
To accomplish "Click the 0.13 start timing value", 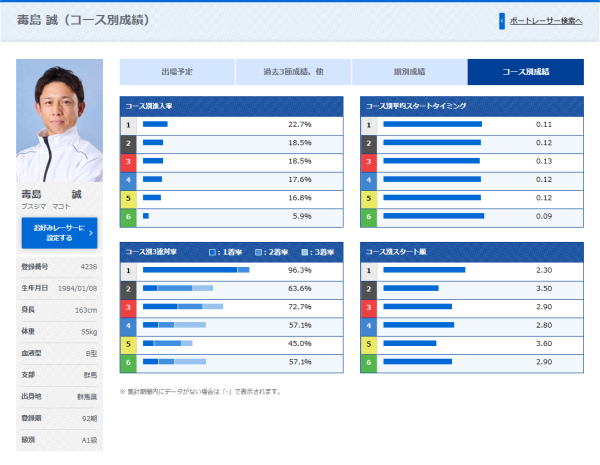I will point(544,161).
